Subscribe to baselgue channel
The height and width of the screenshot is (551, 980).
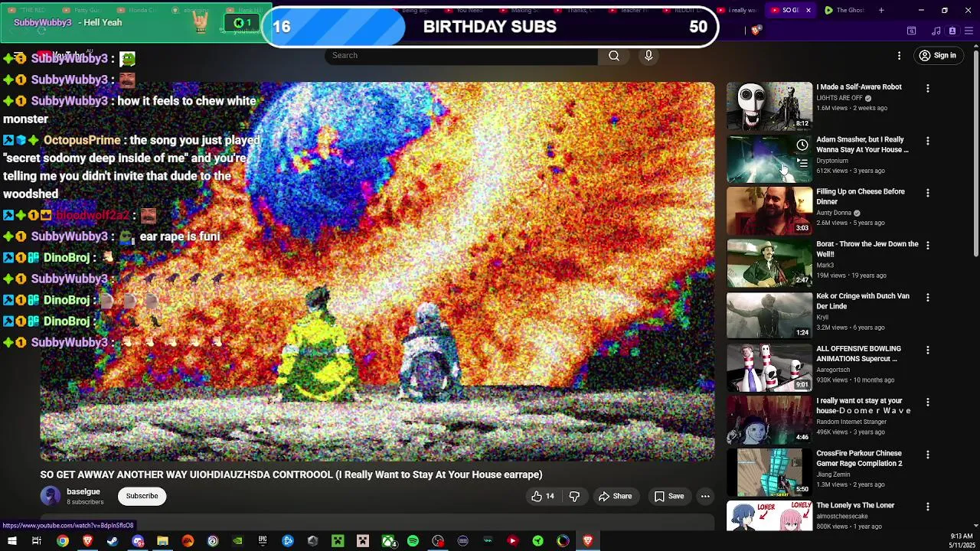pyautogui.click(x=142, y=496)
